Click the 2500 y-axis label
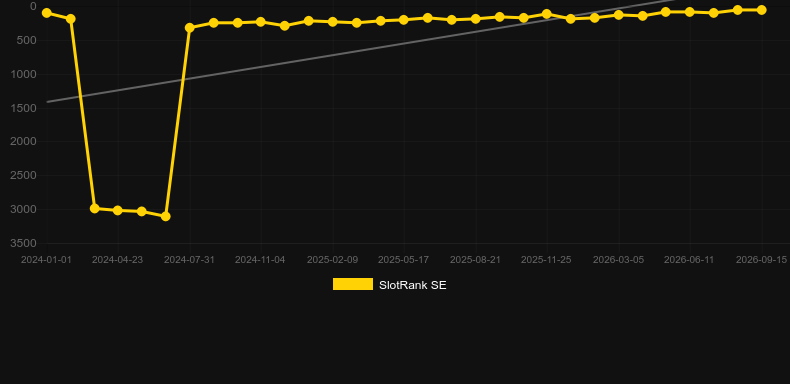The height and width of the screenshot is (384, 790). click(x=24, y=175)
